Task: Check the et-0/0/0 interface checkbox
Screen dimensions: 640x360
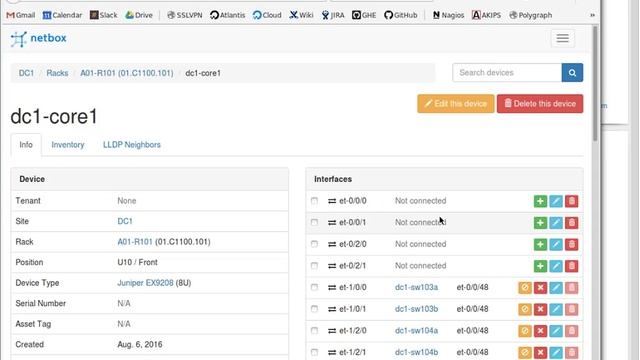Action: [x=314, y=201]
